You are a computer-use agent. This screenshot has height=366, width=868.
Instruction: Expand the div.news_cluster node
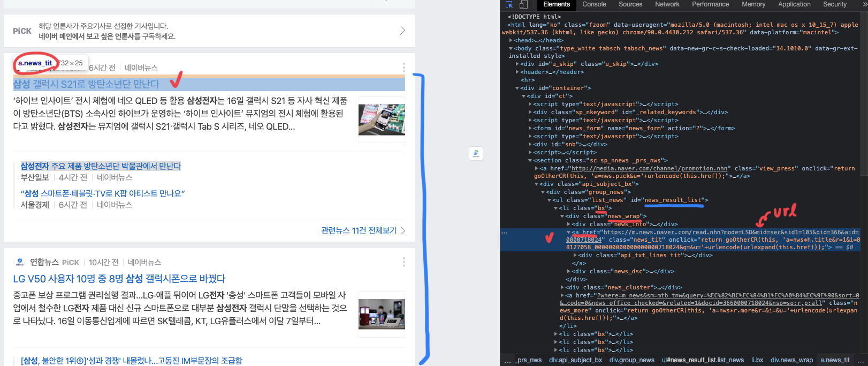[x=562, y=287]
